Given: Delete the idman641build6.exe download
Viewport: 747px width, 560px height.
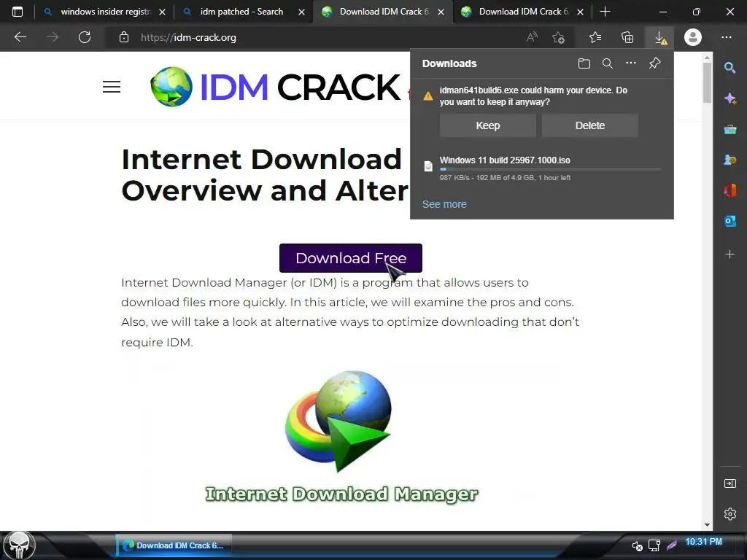Looking at the screenshot, I should [589, 125].
